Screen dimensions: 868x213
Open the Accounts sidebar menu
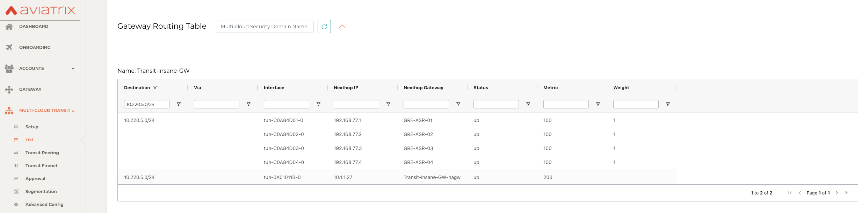click(x=31, y=69)
